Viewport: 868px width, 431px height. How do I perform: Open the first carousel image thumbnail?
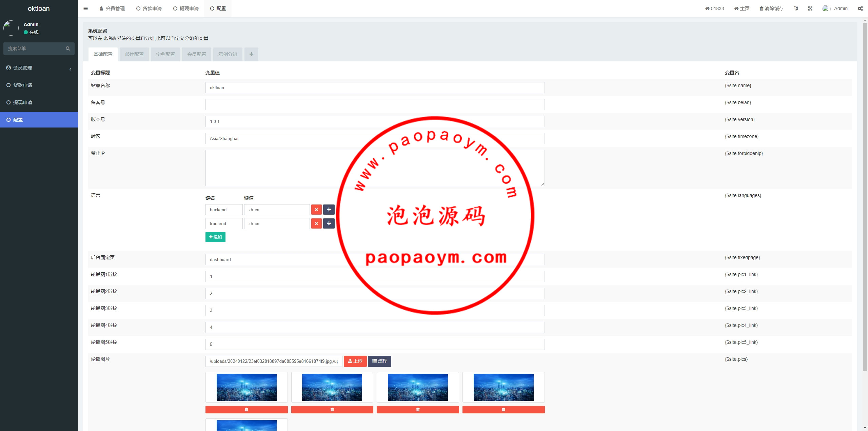246,387
